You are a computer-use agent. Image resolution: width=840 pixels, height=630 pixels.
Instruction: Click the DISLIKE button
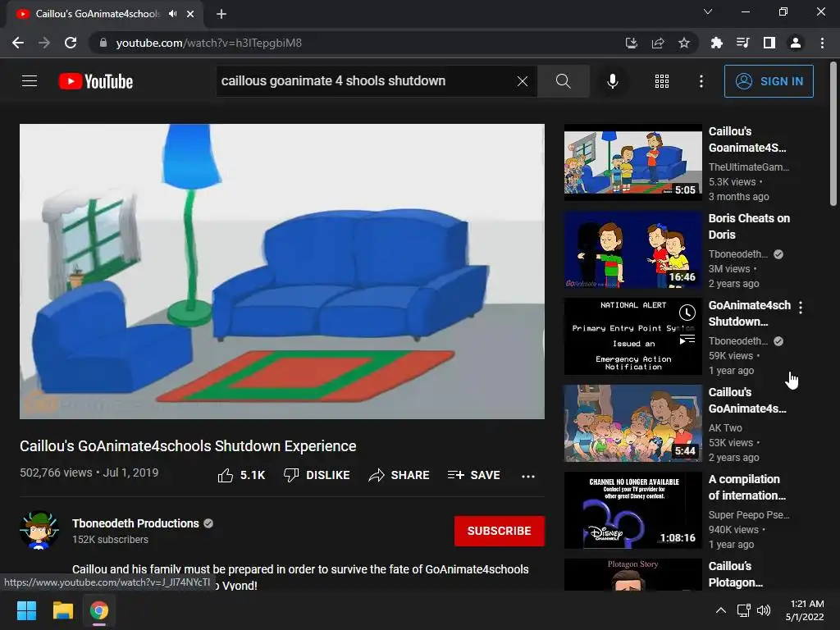point(317,475)
